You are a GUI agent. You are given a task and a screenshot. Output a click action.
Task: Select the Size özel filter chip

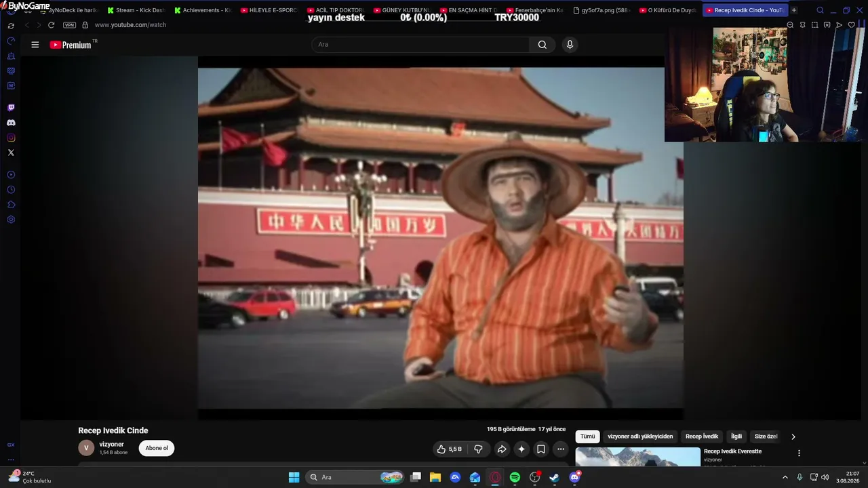tap(766, 436)
